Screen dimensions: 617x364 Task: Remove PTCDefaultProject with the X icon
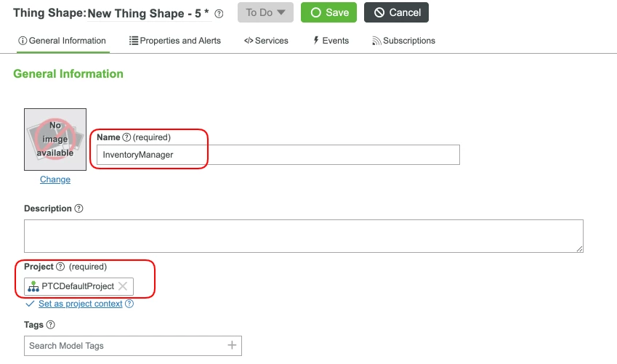pos(123,286)
